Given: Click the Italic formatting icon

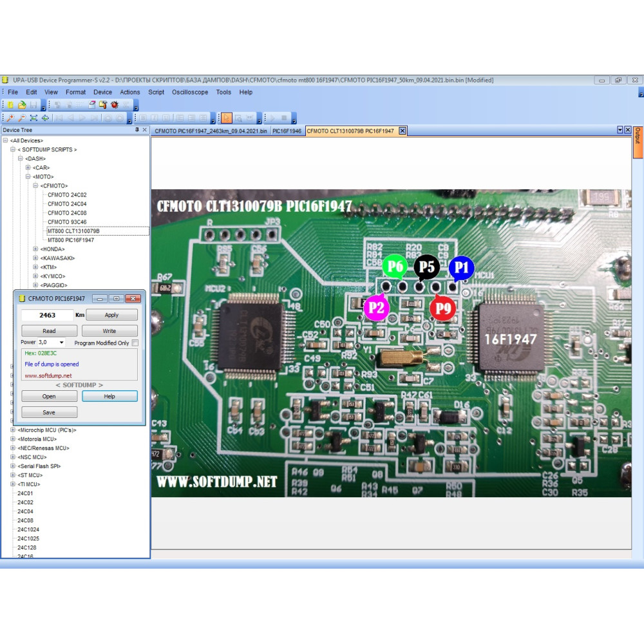Looking at the screenshot, I should [155, 118].
